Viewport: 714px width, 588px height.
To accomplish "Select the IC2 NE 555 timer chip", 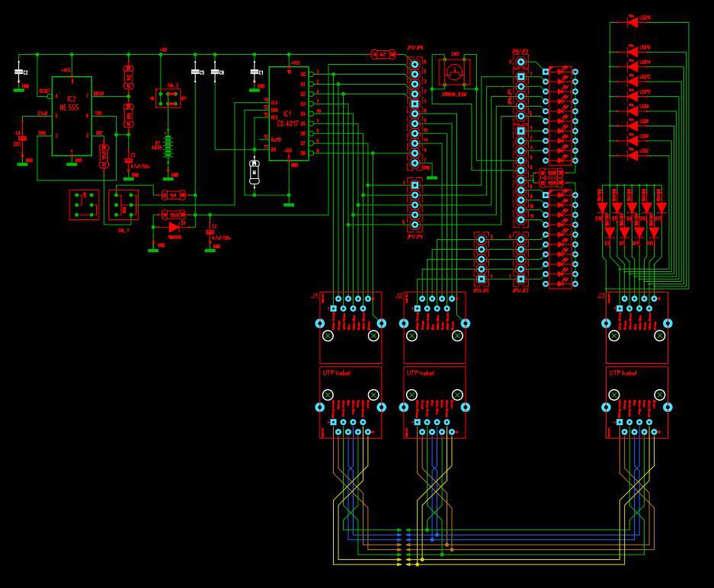I will point(72,116).
